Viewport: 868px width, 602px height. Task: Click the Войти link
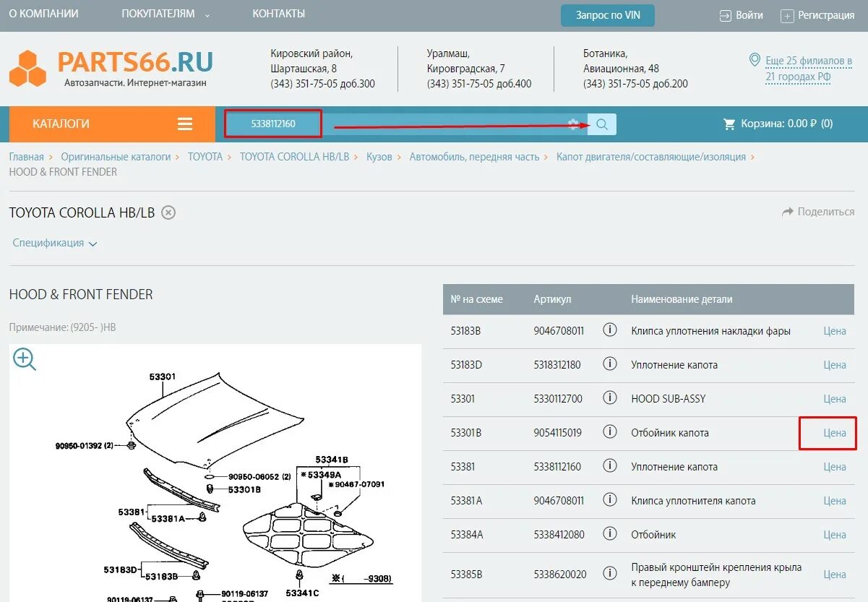click(749, 15)
